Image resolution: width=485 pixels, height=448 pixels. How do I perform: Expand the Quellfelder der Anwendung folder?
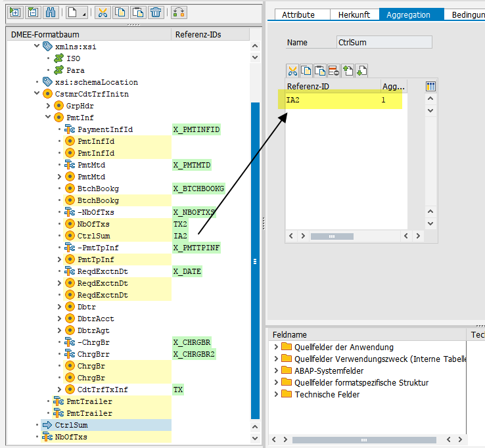(x=276, y=347)
